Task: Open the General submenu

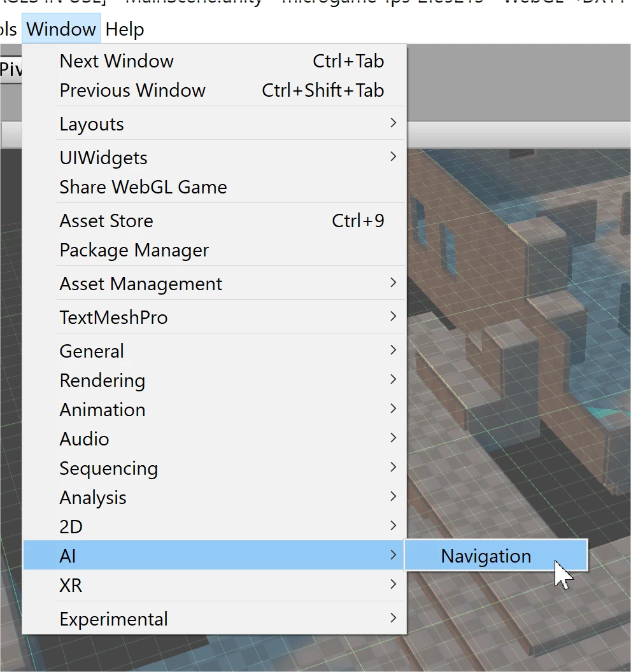Action: point(215,351)
